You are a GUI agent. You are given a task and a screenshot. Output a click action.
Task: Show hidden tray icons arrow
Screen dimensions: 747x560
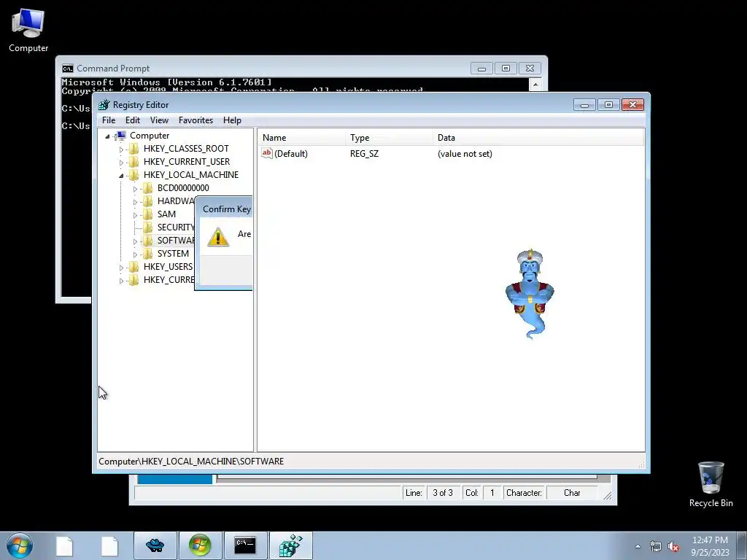[x=638, y=546]
